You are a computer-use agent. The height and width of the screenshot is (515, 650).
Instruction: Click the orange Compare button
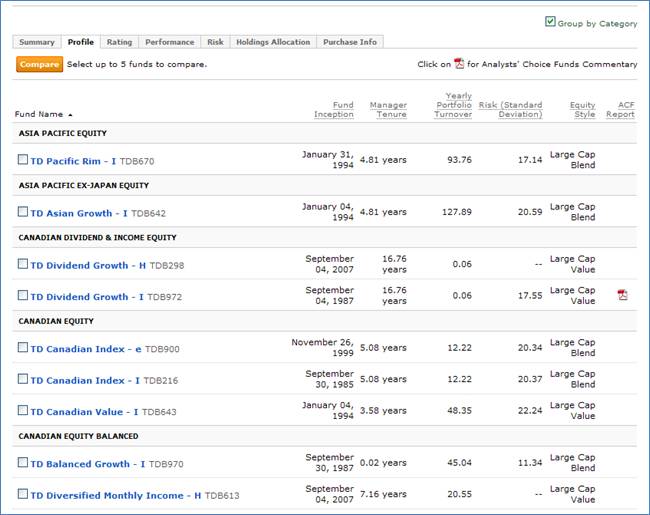point(39,64)
